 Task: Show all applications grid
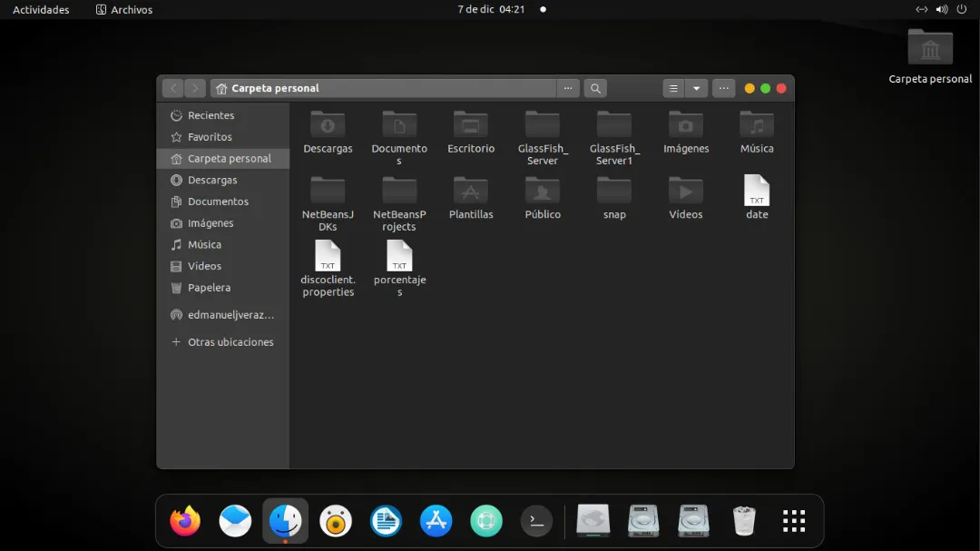794,520
